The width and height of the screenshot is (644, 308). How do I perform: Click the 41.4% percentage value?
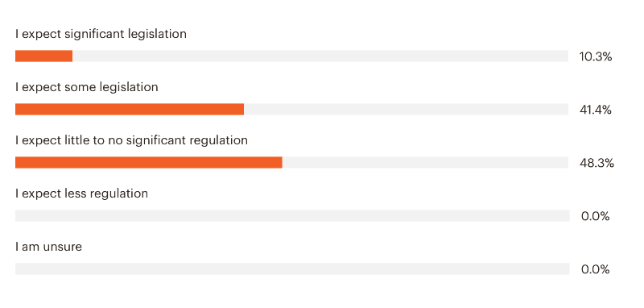coord(595,110)
